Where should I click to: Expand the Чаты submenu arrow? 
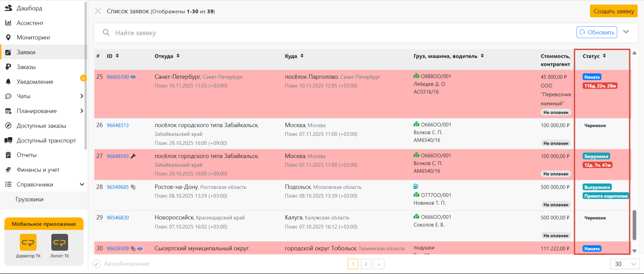(x=82, y=96)
